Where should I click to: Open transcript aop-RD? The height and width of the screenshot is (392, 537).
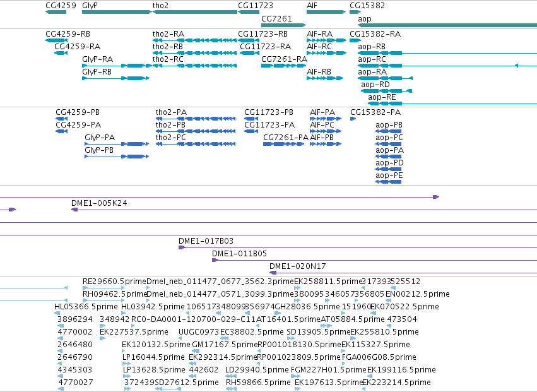coord(386,91)
